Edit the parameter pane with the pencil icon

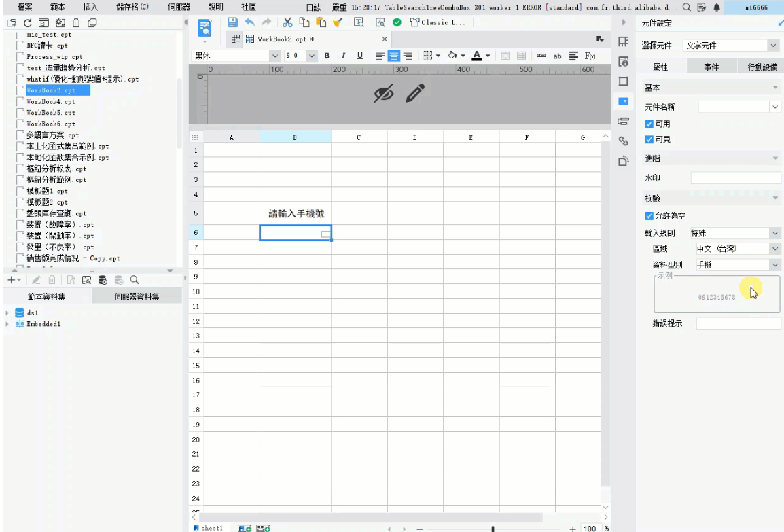pyautogui.click(x=415, y=93)
